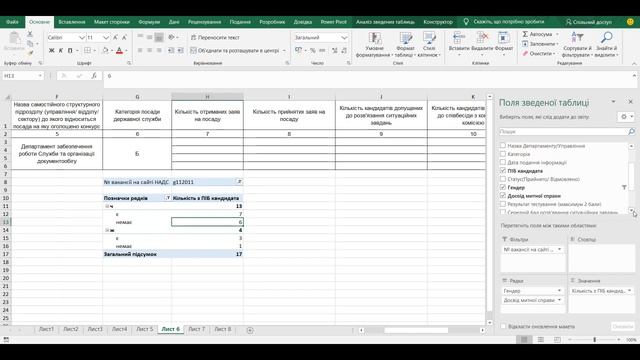Click the Borders icon
Screen dimensions: 640x360
(87, 51)
